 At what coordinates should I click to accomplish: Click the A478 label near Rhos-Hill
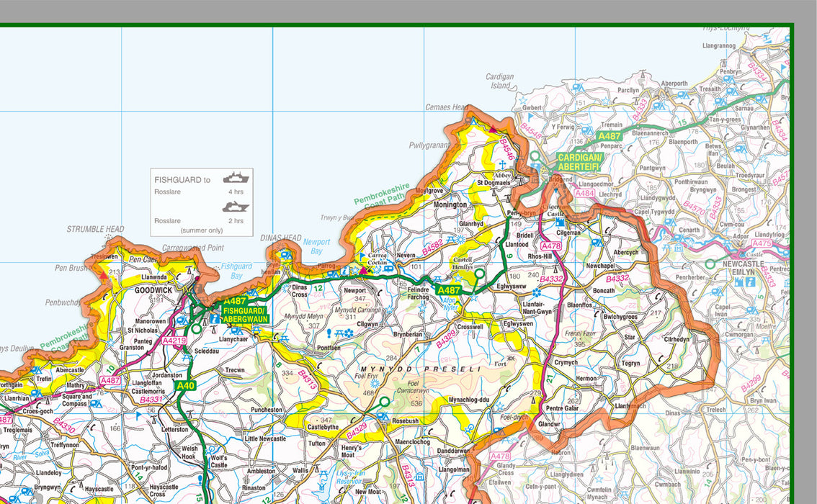[551, 246]
